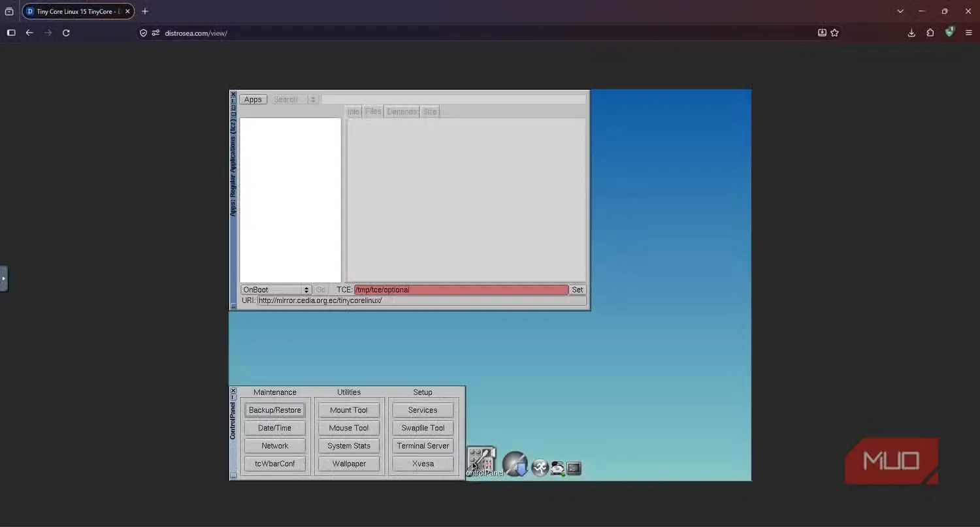Viewport: 980px width, 527px height.
Task: Open the Apps menu button
Action: pyautogui.click(x=253, y=99)
